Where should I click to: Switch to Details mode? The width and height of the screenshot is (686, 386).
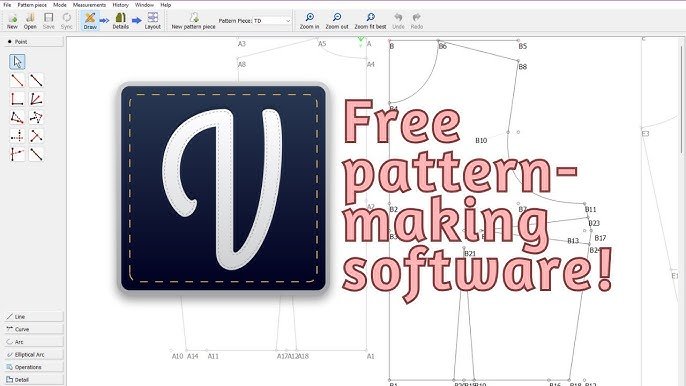click(120, 21)
